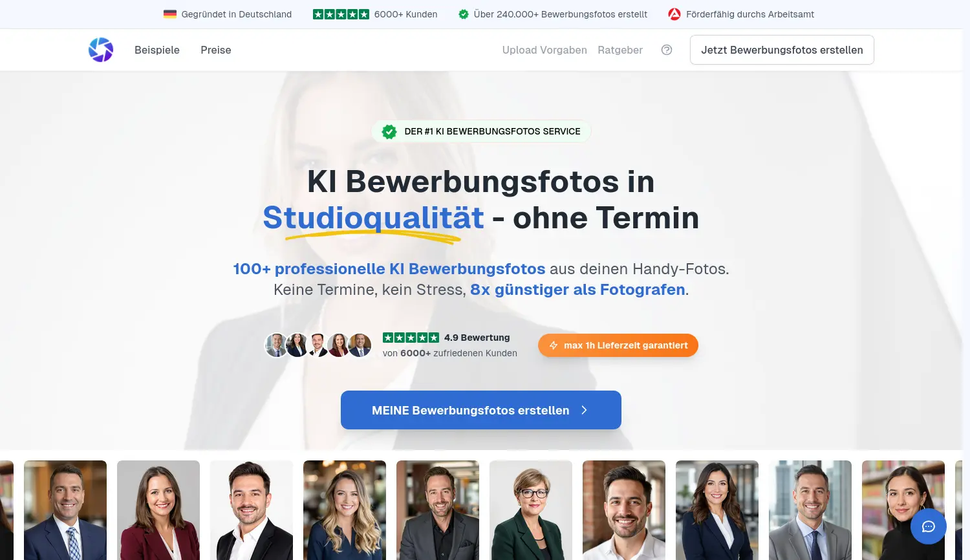Click the green verified badge in hero

pyautogui.click(x=389, y=131)
